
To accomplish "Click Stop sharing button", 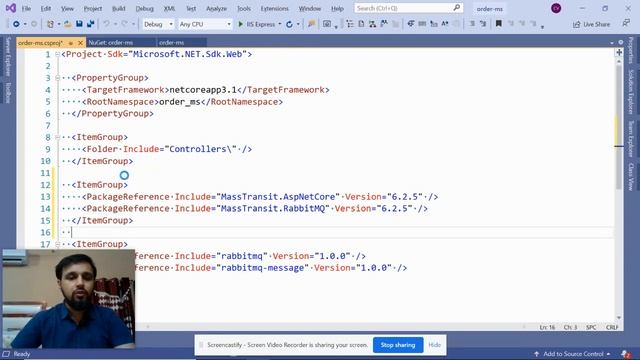I will [398, 345].
